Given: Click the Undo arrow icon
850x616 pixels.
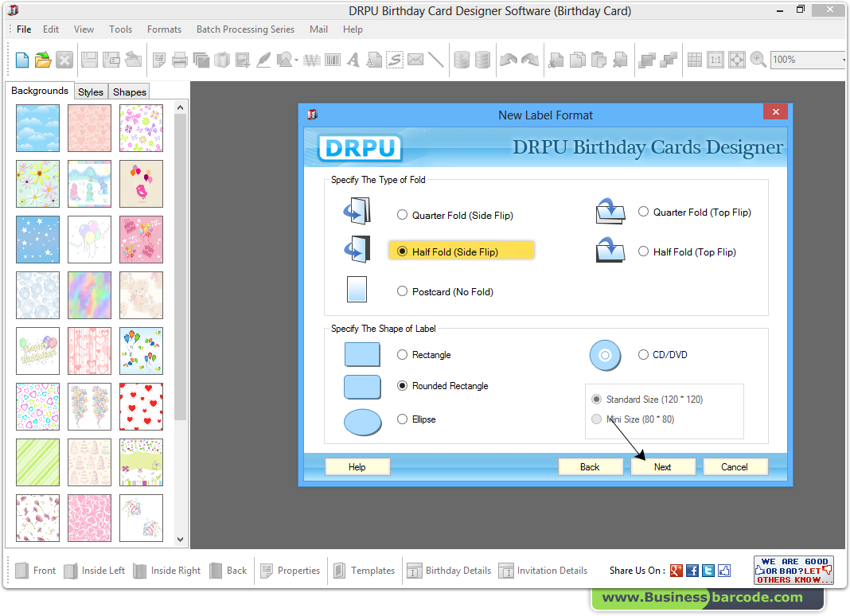Looking at the screenshot, I should point(509,60).
